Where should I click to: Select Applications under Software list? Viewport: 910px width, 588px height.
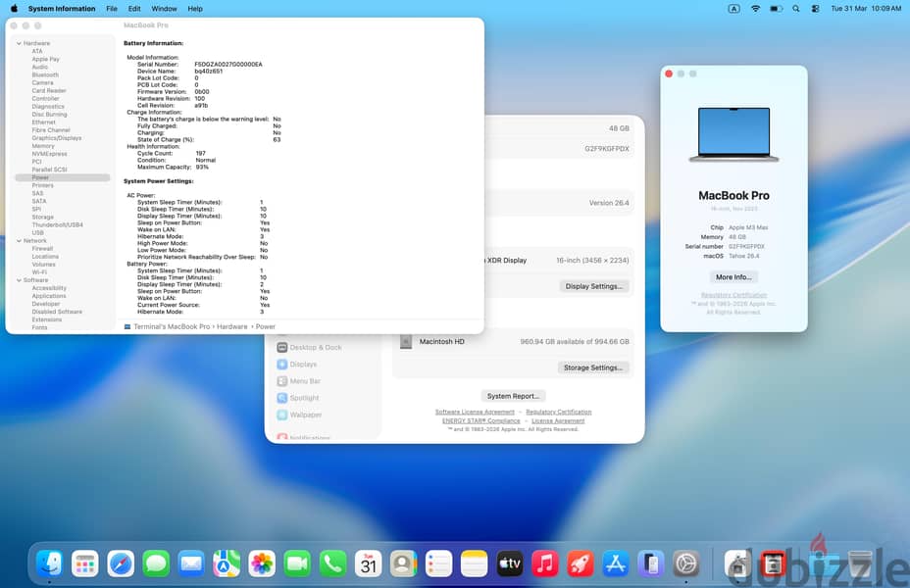[49, 296]
